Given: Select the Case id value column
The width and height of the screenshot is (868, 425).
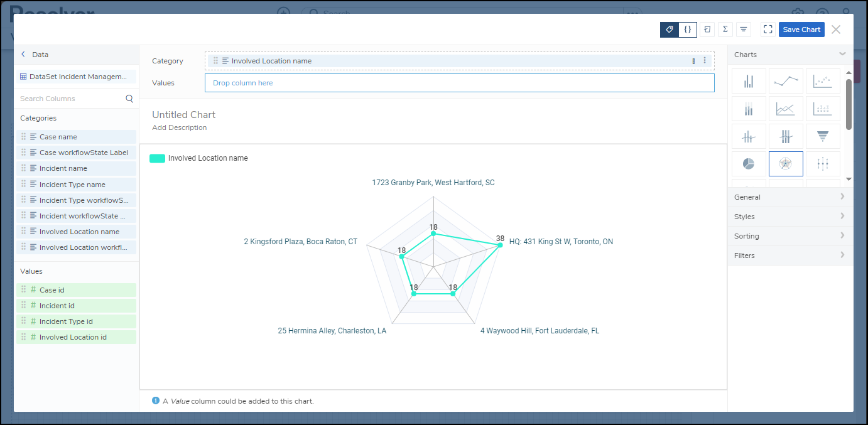Looking at the screenshot, I should 76,290.
